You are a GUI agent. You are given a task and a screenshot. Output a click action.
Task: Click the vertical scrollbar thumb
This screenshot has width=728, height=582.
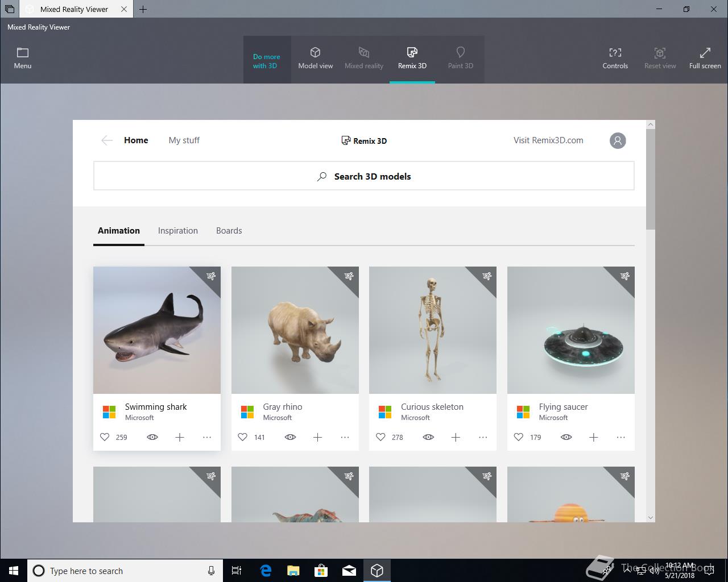(651, 180)
